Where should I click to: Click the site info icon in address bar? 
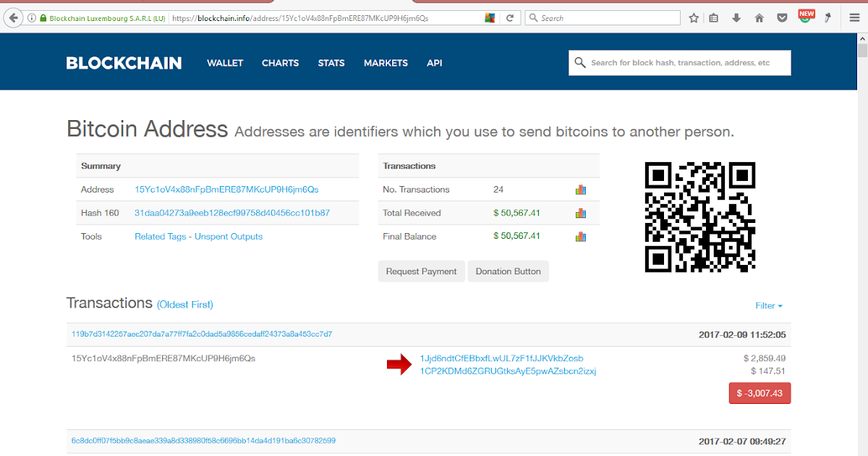pyautogui.click(x=32, y=18)
